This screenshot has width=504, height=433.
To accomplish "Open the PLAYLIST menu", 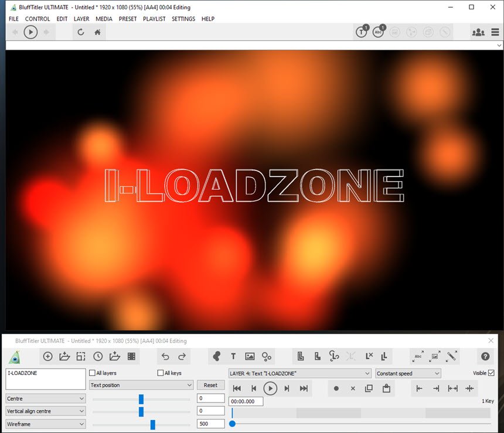I will coord(154,19).
